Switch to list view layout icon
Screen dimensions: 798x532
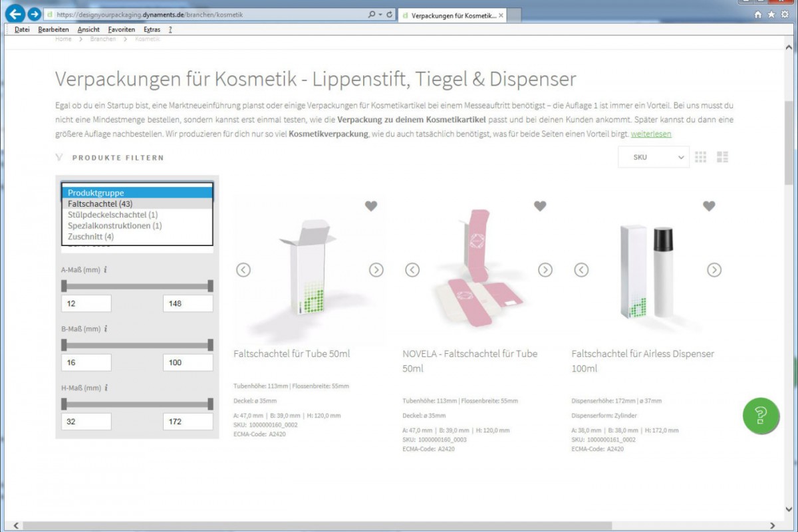point(722,157)
